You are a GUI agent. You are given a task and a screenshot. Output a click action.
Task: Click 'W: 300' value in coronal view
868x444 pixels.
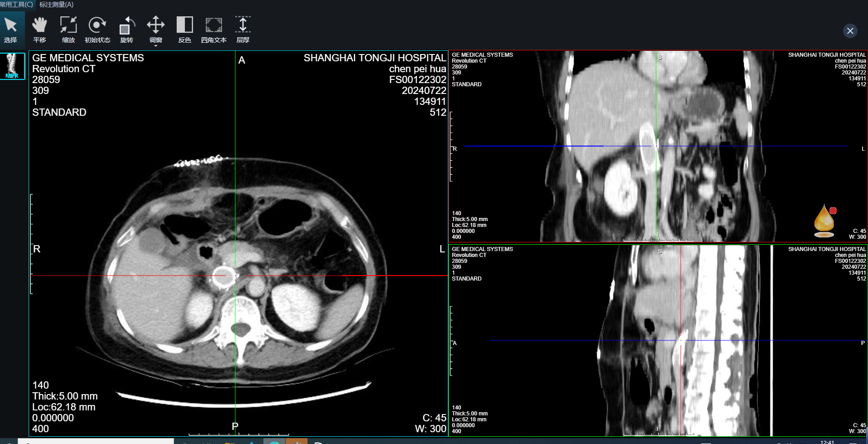click(858, 237)
